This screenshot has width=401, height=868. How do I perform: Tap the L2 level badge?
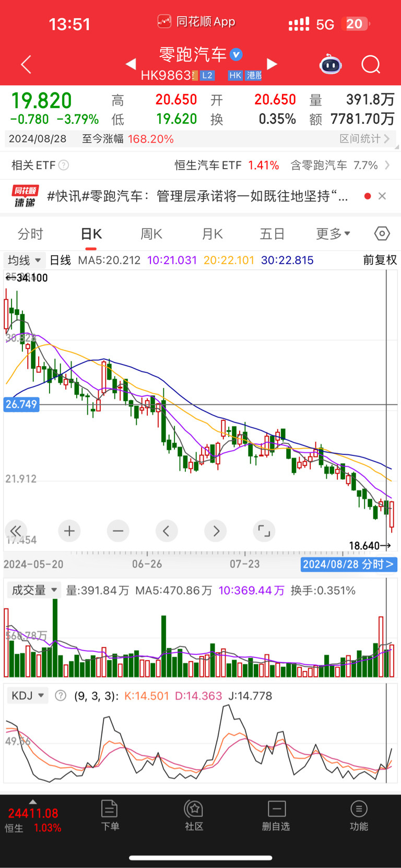coord(207,75)
